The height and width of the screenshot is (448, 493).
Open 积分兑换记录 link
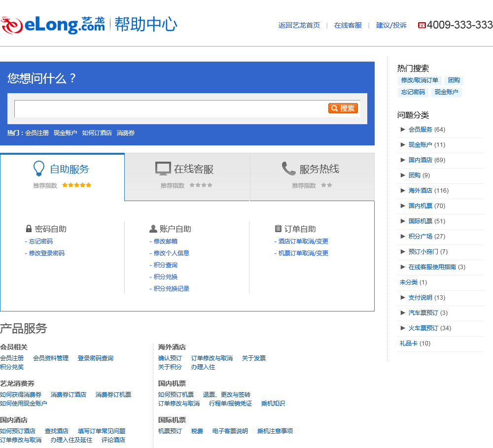(172, 289)
